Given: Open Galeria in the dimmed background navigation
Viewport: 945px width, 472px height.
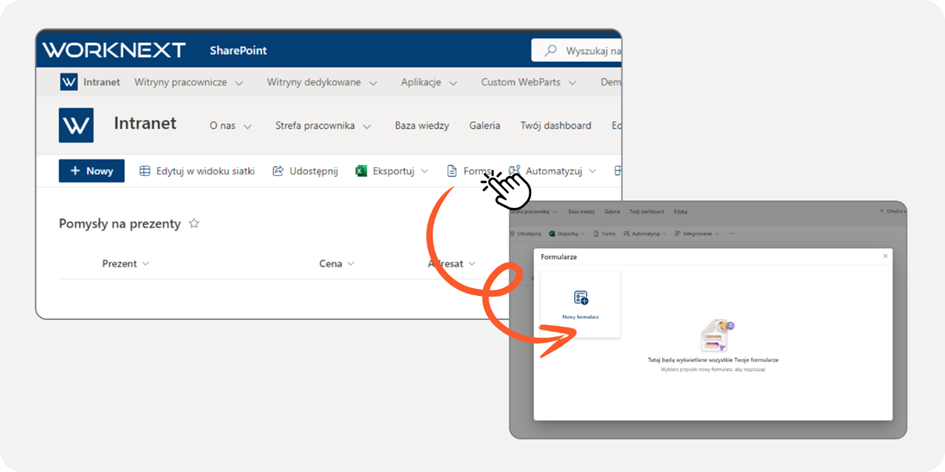Looking at the screenshot, I should pos(612,212).
